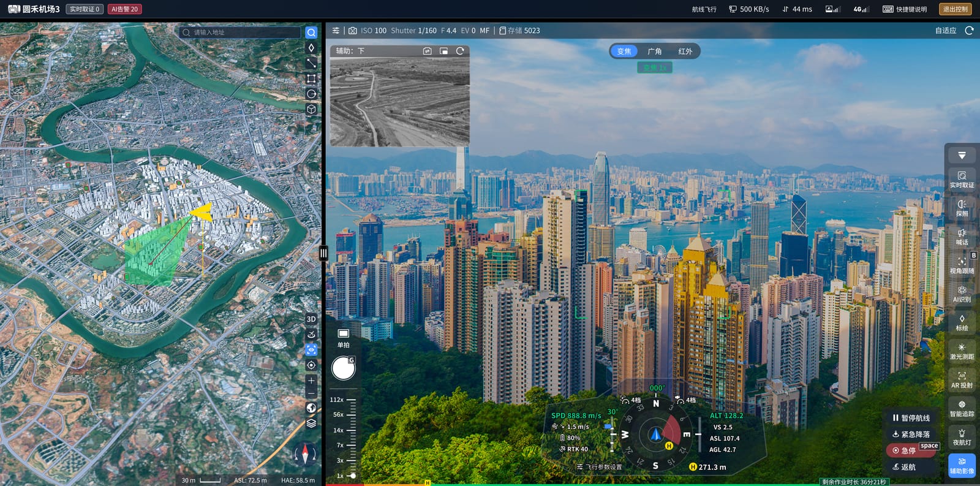Open the 自适应 display mode dropdown
The image size is (980, 486).
pos(946,31)
